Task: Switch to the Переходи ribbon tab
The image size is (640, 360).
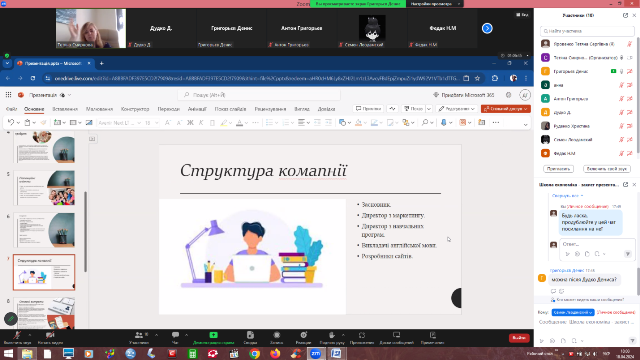Action: [169, 109]
